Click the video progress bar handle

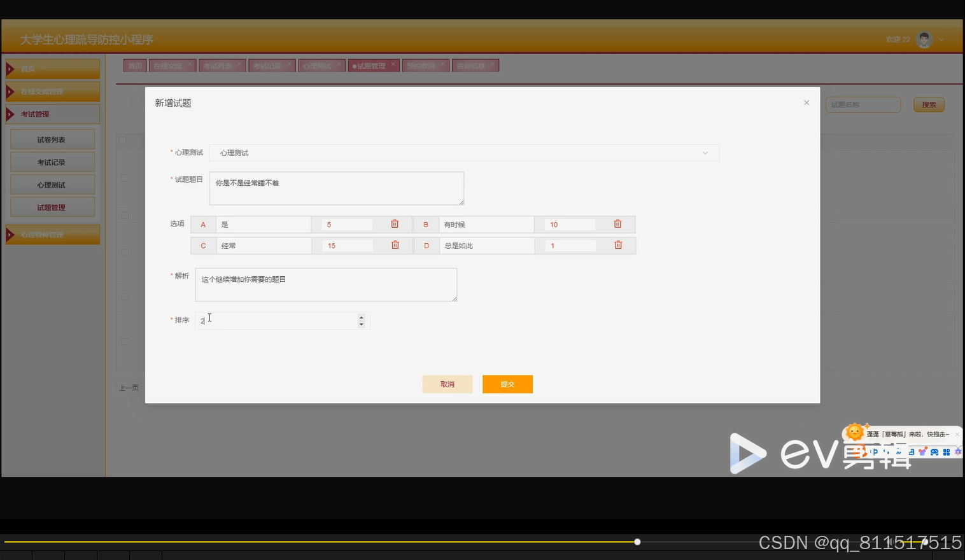637,542
